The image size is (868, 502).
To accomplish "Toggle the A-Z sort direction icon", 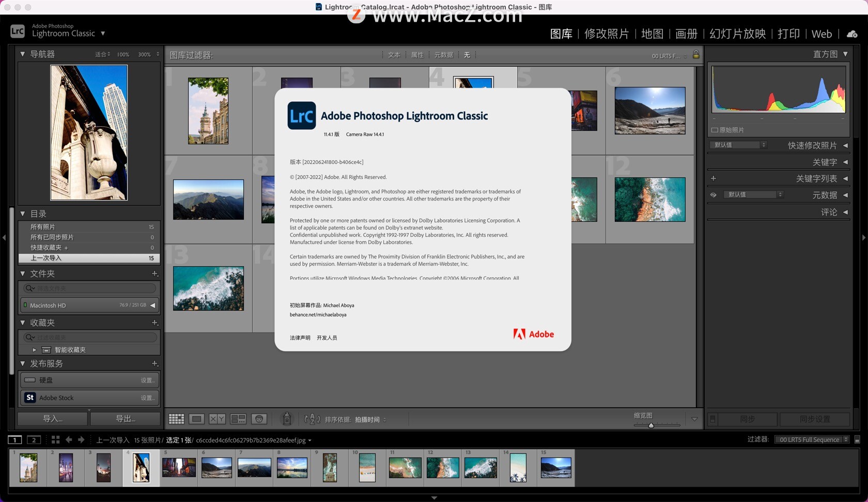I will pos(312,419).
